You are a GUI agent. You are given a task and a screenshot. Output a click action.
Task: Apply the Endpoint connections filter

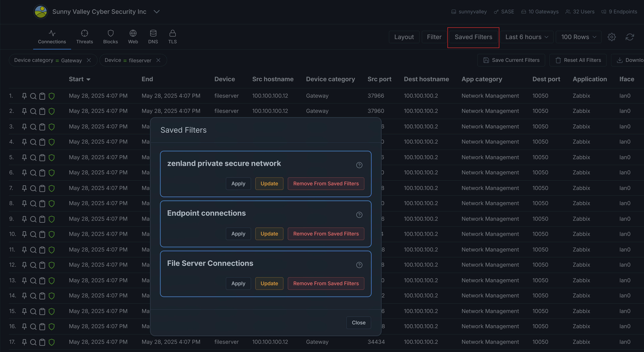pos(238,234)
